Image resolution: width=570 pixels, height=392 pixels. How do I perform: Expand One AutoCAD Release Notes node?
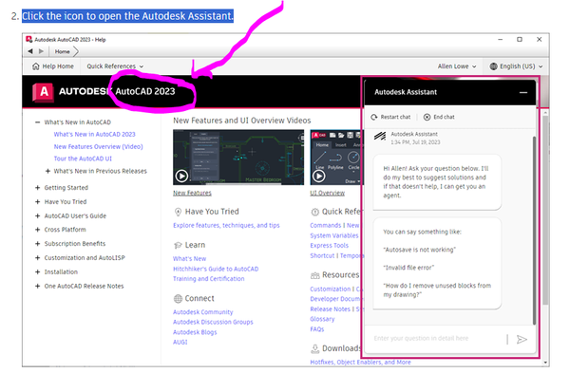[37, 287]
